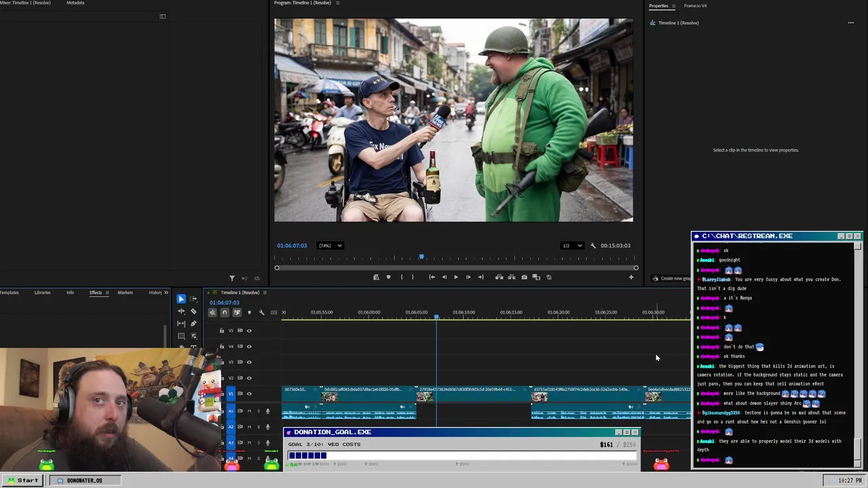Screen dimensions: 868x488
Task: Toggle Linked Selection in timeline
Action: pyautogui.click(x=237, y=312)
